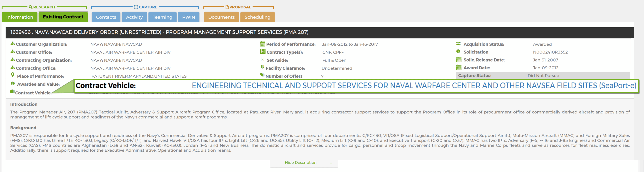Click the Period of Performance calendar icon

click(262, 44)
